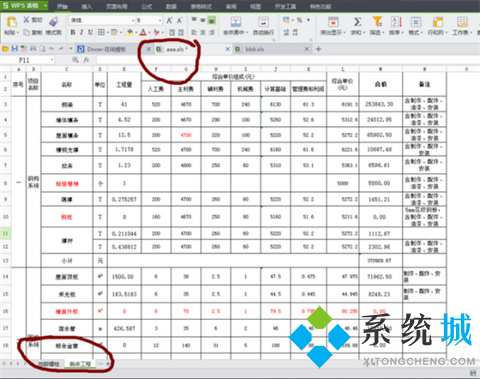Screen dimensions: 480x379
Task: Click the export PDF icon
Action: (24, 49)
